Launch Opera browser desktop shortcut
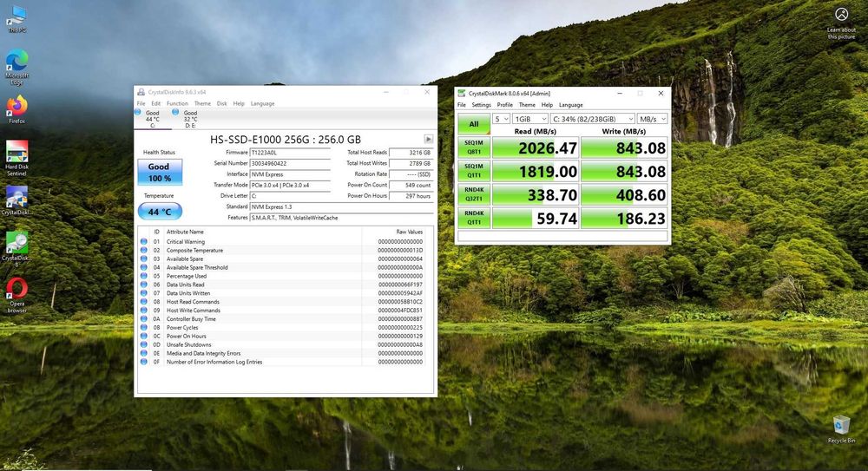This screenshot has width=868, height=471. 16,294
